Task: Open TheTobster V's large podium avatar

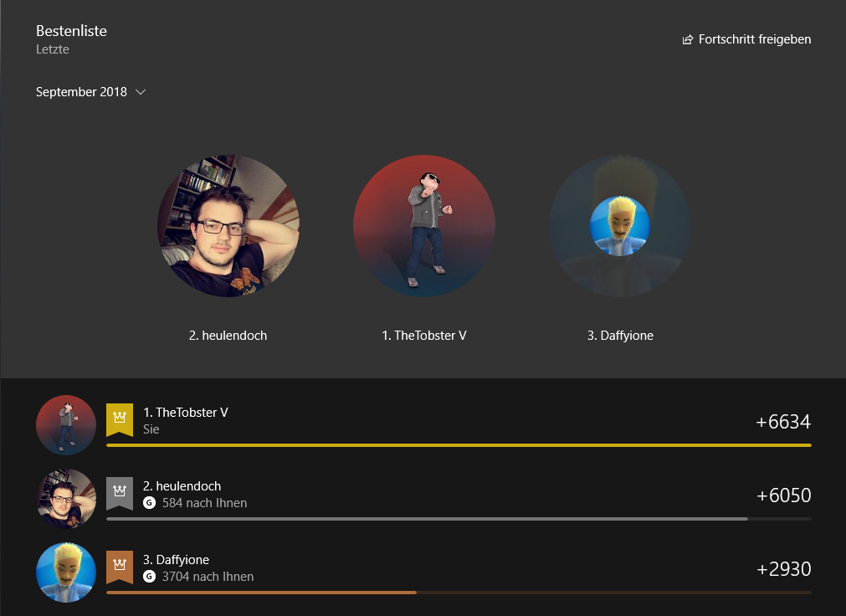Action: click(424, 226)
